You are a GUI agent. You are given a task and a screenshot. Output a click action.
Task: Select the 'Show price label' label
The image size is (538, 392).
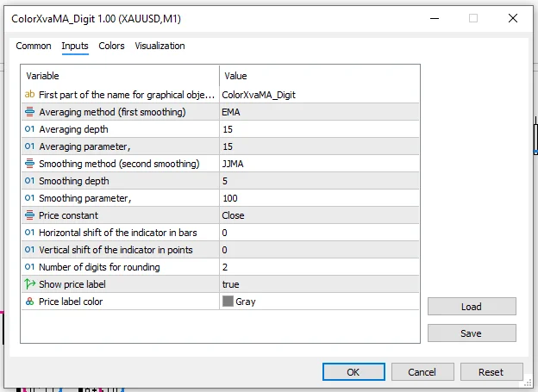click(x=72, y=284)
